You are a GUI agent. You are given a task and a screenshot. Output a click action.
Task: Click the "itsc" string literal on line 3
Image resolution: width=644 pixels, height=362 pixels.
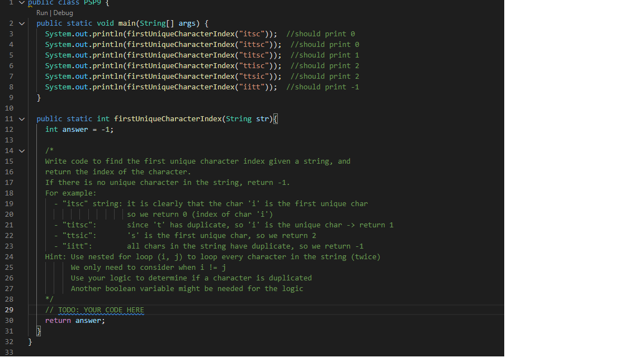[x=252, y=34]
